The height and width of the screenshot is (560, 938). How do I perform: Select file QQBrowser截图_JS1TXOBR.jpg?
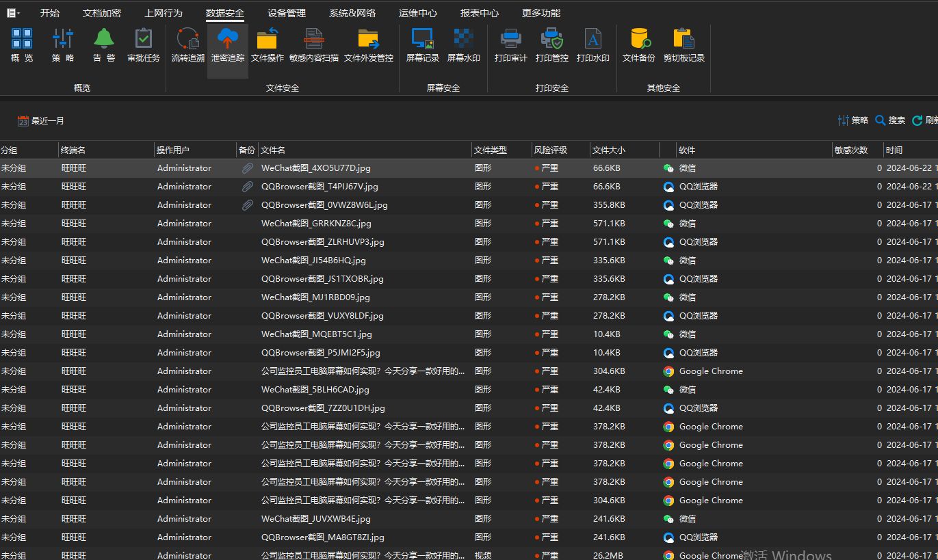point(322,279)
